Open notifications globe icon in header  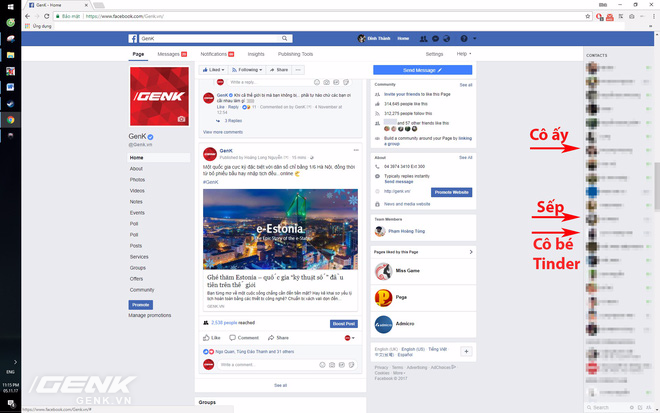pyautogui.click(x=447, y=39)
